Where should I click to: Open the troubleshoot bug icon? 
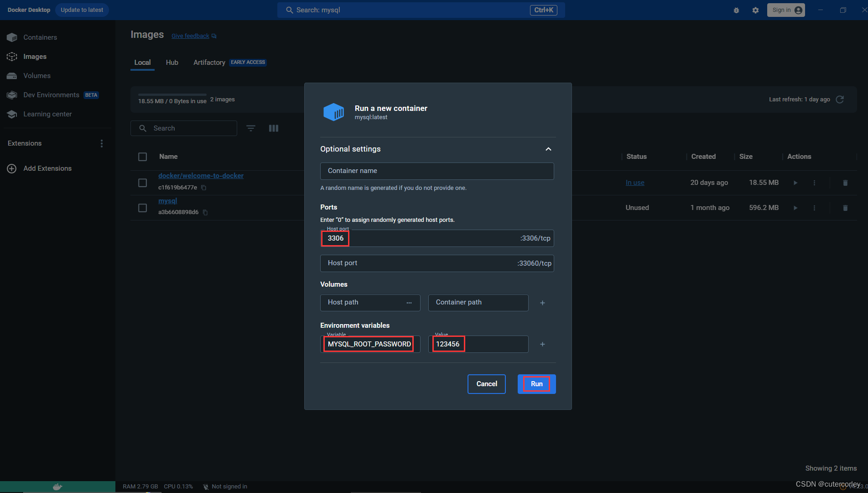[x=736, y=10]
